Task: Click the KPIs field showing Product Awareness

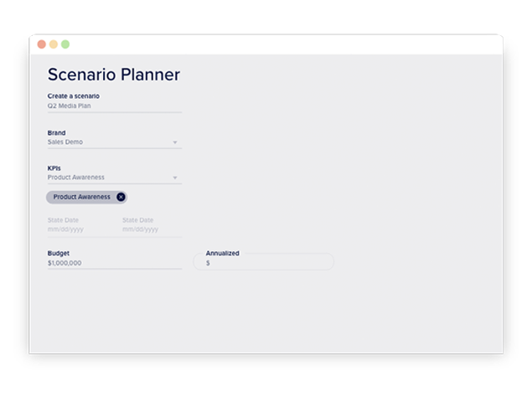Action: pyautogui.click(x=77, y=178)
